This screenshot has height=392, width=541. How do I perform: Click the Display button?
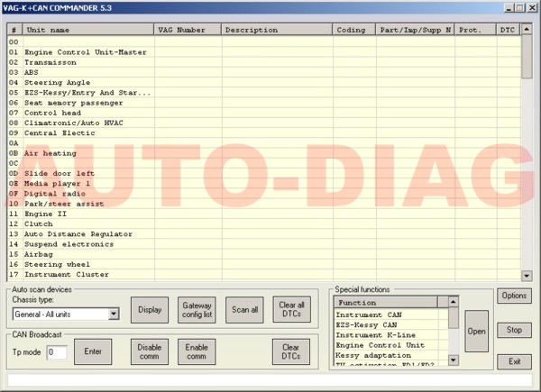pyautogui.click(x=150, y=310)
